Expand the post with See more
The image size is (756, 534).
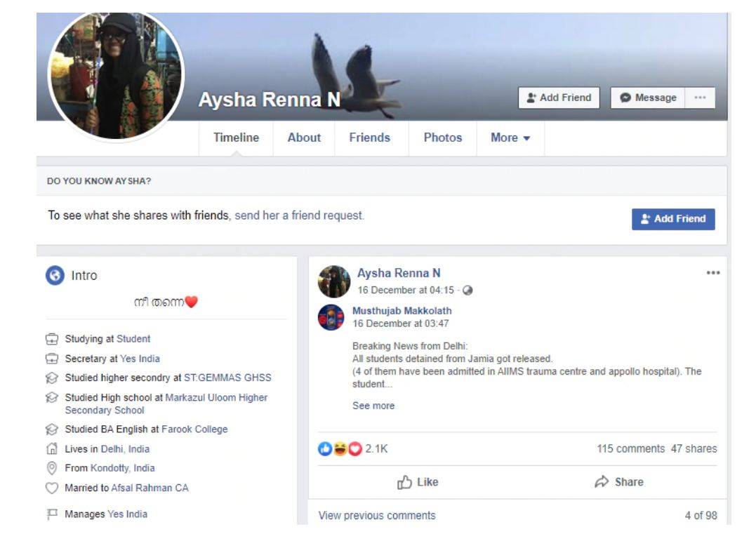[x=373, y=406]
